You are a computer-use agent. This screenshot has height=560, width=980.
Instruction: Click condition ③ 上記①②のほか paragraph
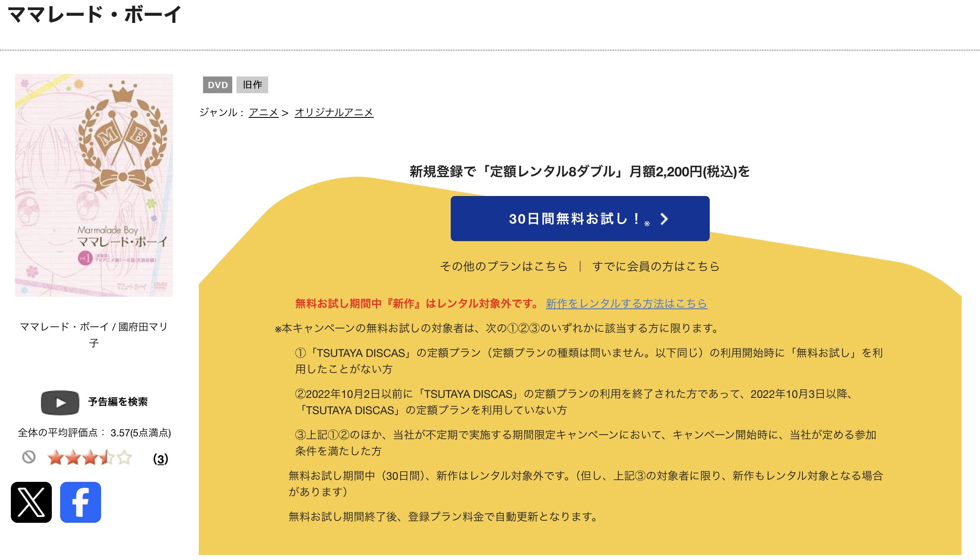(x=586, y=443)
